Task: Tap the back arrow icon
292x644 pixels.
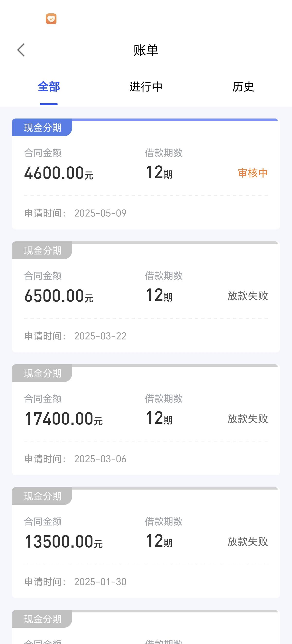Action: pos(21,50)
